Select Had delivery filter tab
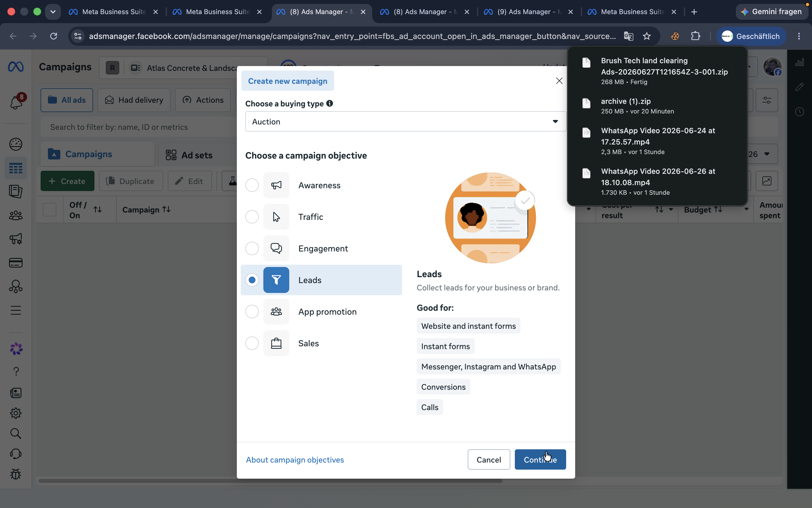The image size is (812, 508). coord(134,100)
